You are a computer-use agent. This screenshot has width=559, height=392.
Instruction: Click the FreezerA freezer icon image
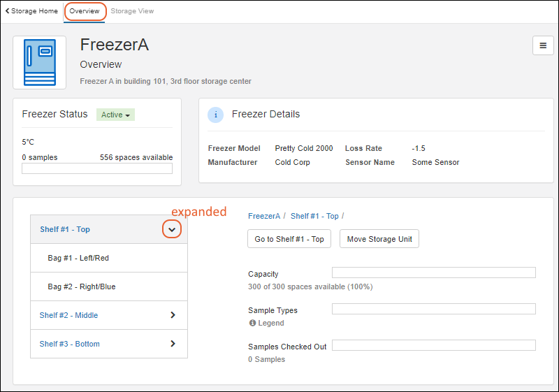coord(40,62)
